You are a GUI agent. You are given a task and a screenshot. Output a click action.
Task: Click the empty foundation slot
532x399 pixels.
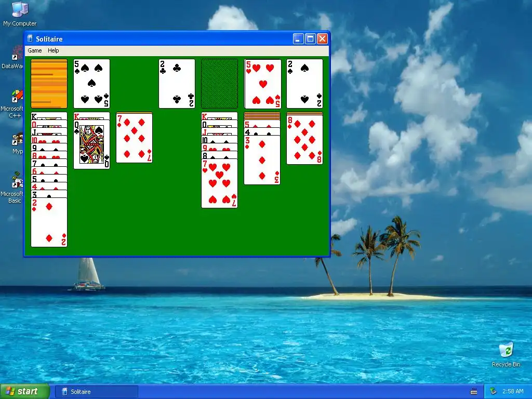220,84
